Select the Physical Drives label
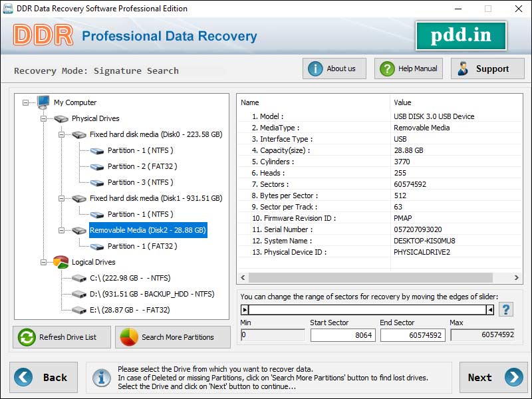This screenshot has height=399, width=532. (x=95, y=118)
